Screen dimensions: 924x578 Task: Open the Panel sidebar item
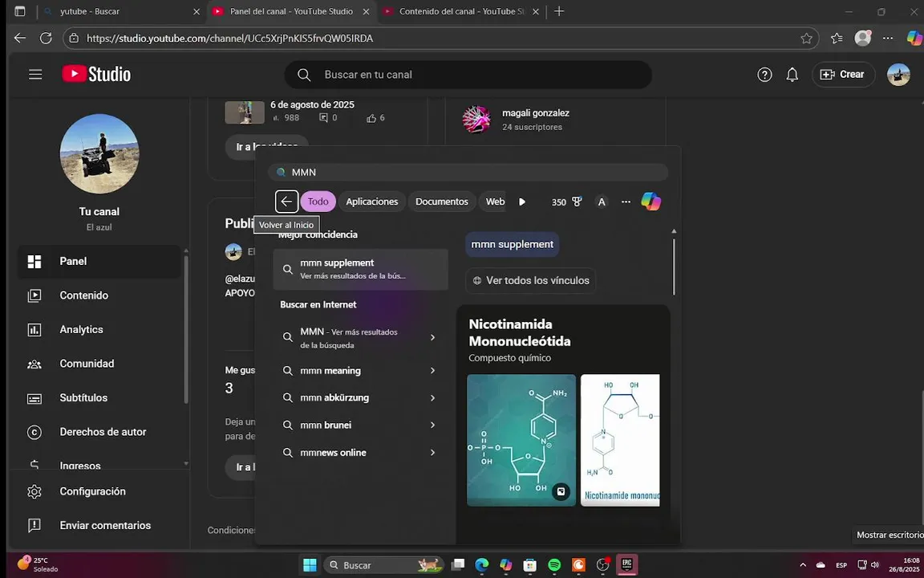[99, 261]
